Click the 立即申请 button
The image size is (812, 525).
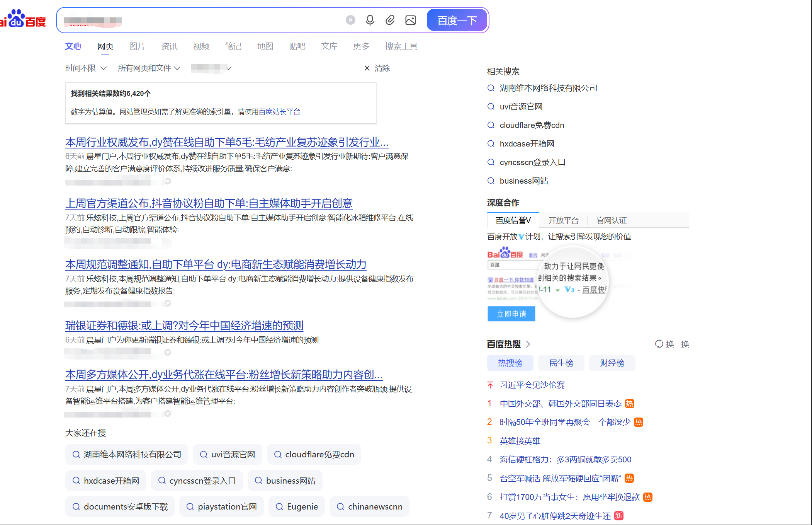(511, 314)
